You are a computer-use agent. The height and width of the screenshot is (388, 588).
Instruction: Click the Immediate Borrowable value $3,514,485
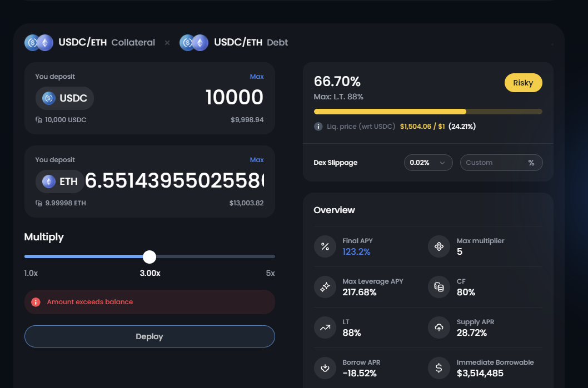click(480, 373)
